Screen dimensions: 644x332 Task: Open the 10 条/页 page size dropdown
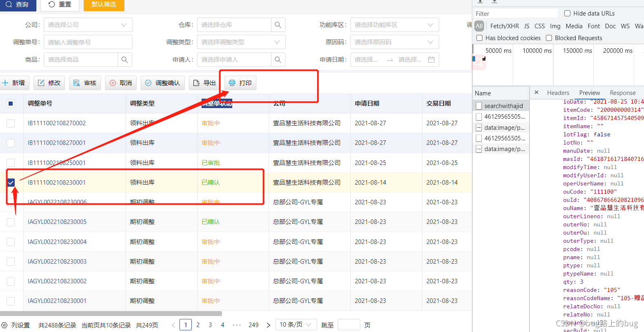[296, 325]
